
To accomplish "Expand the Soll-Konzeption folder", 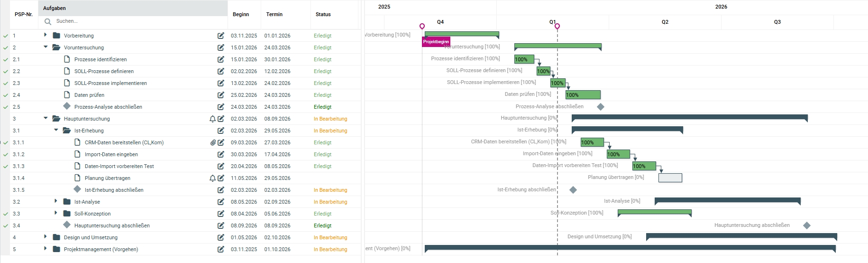I will [x=56, y=213].
